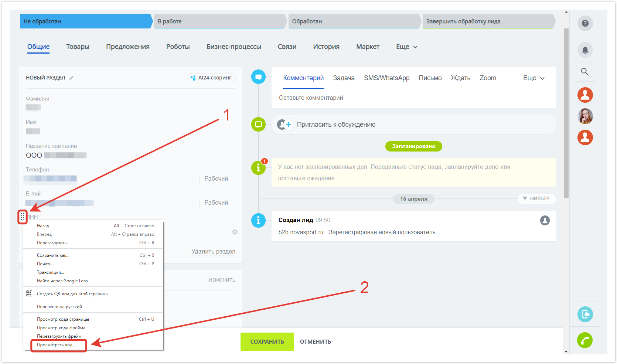Image resolution: width=617 pixels, height=364 pixels.
Task: Open the Маркет tab
Action: (368, 47)
